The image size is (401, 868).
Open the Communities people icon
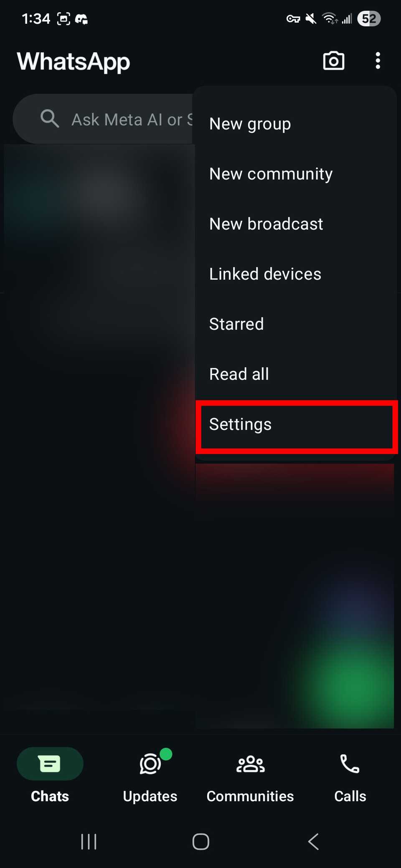click(250, 764)
